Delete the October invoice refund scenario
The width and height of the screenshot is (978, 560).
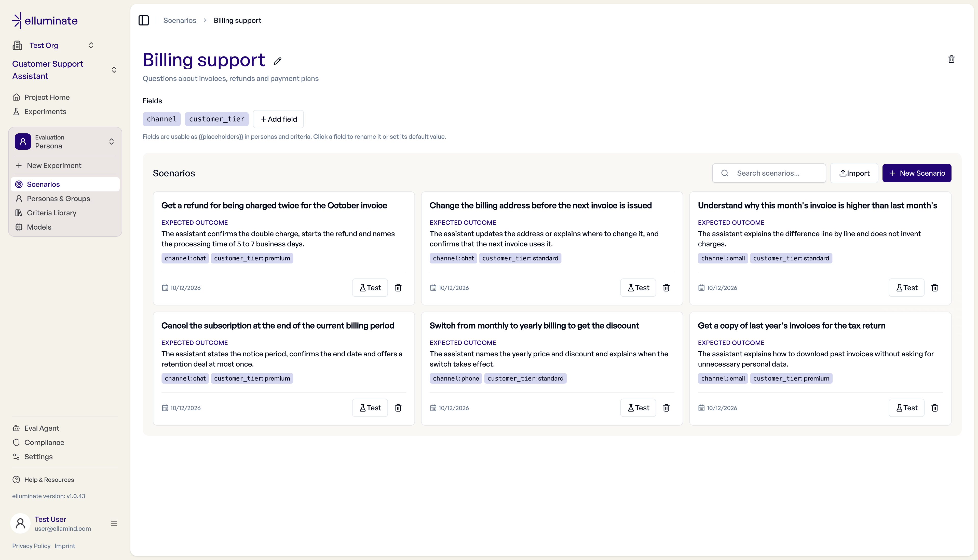[x=398, y=288]
